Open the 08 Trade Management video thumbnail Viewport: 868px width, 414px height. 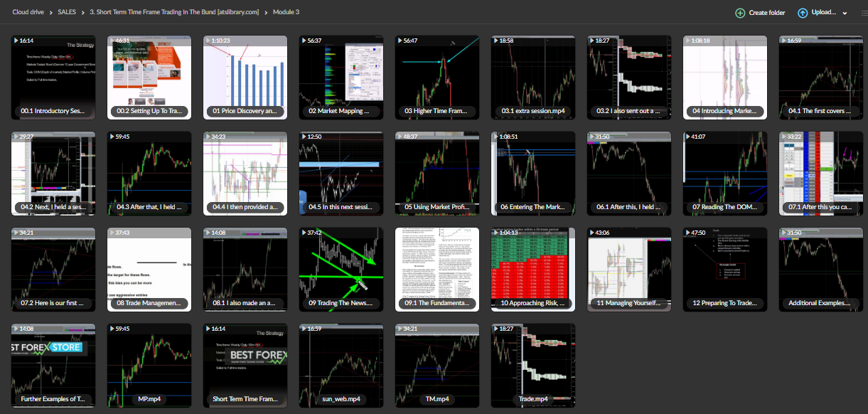pos(149,269)
